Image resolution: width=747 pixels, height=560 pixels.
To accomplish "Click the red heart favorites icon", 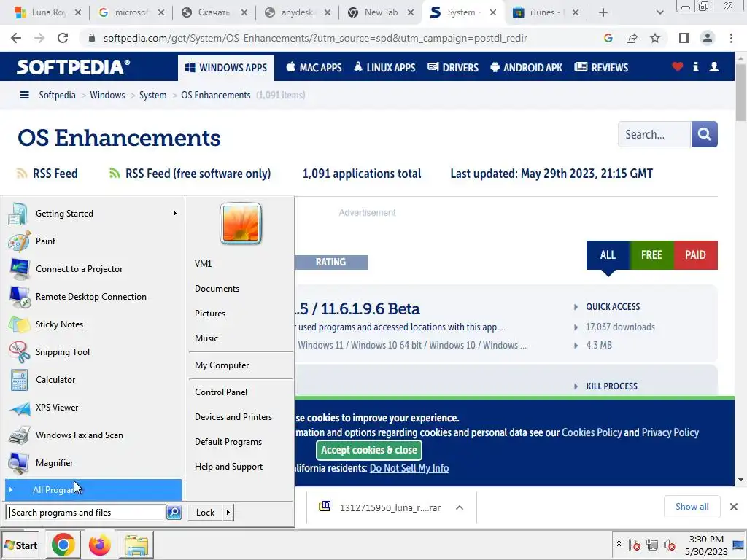I will [x=678, y=66].
